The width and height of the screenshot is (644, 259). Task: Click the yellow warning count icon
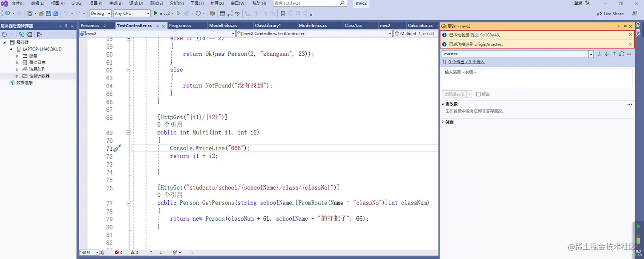[x=132, y=253]
